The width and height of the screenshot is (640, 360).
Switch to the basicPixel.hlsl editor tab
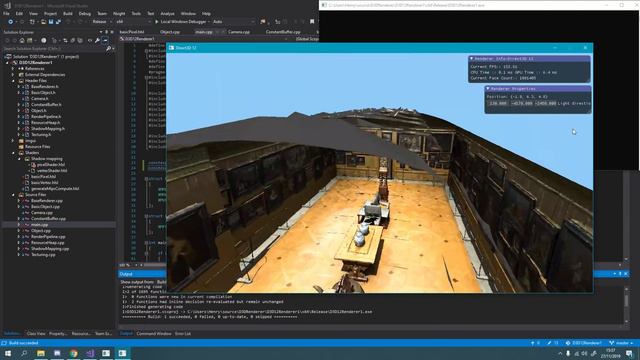pyautogui.click(x=132, y=32)
